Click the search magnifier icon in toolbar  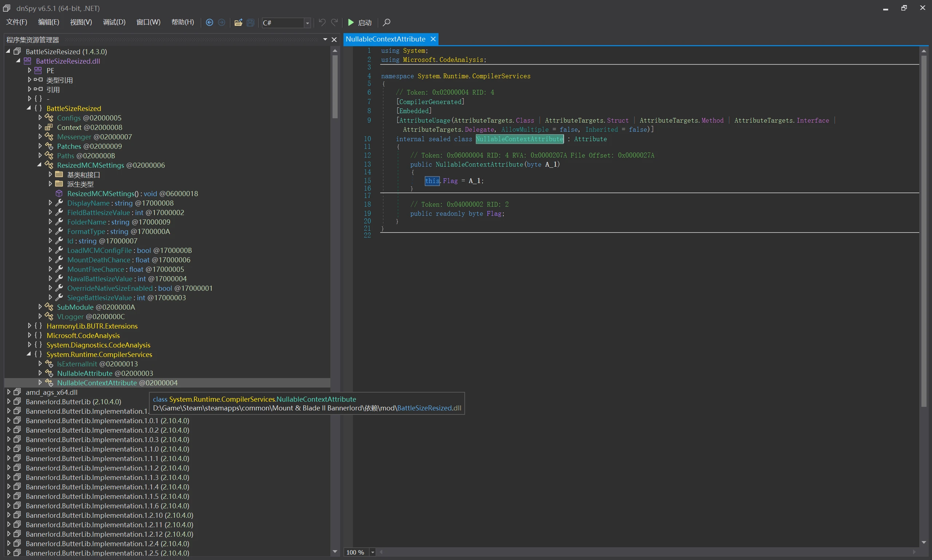(386, 23)
